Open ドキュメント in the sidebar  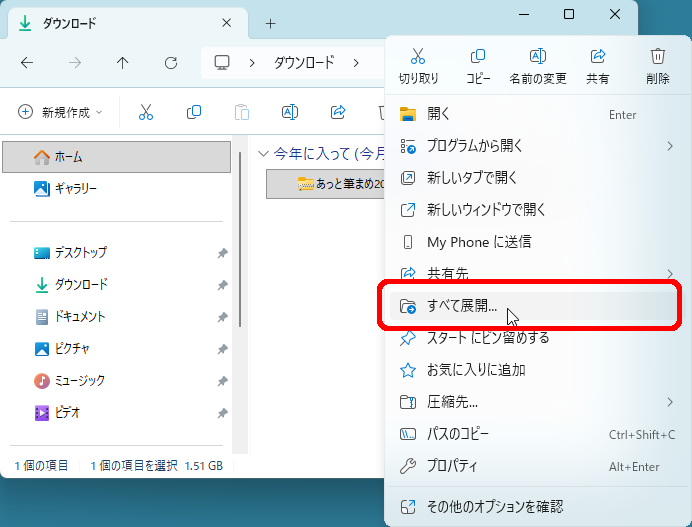[x=79, y=316]
